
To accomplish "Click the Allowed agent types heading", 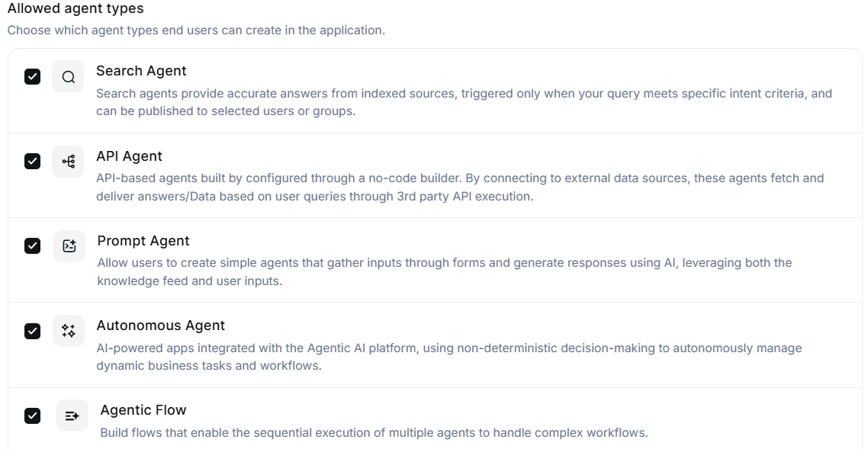I will [76, 9].
